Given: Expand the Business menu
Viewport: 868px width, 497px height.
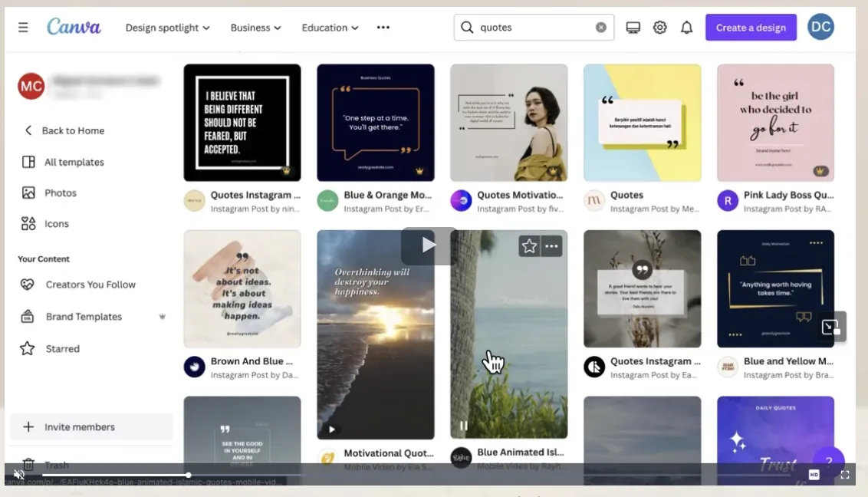Looking at the screenshot, I should (x=256, y=27).
